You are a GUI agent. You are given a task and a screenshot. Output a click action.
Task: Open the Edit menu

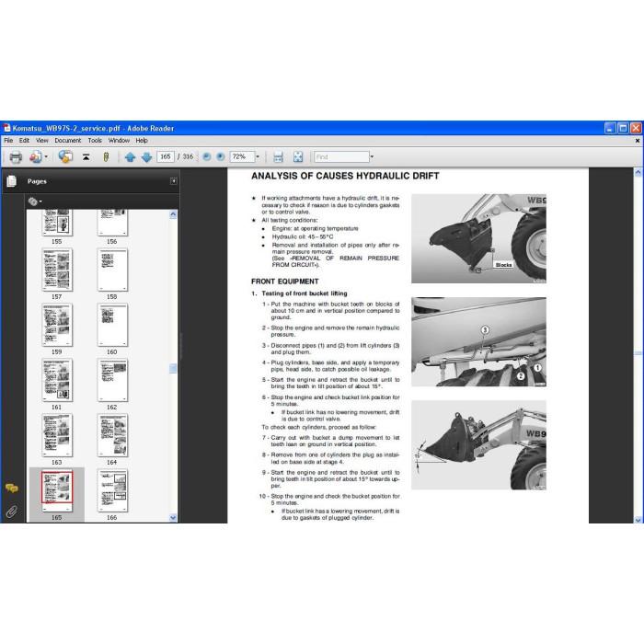tap(24, 141)
